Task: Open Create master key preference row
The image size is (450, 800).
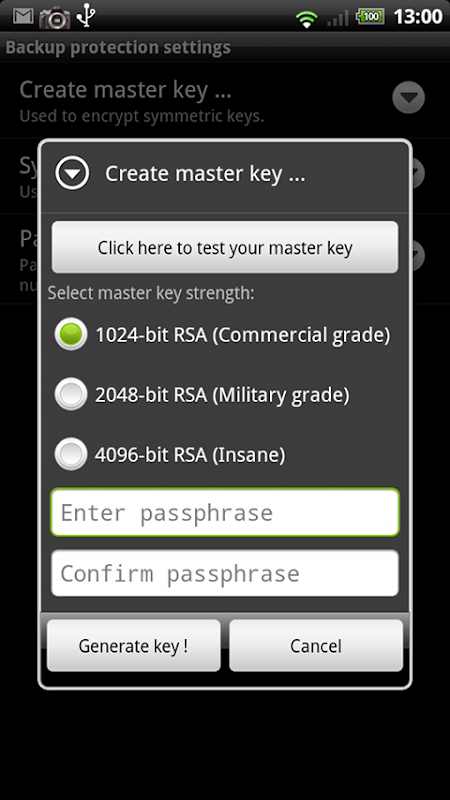Action: 225,101
